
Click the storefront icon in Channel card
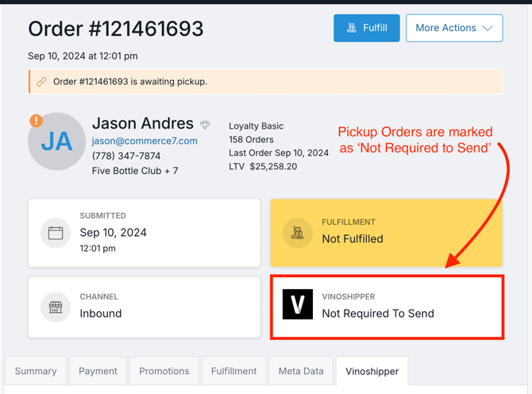click(x=56, y=307)
